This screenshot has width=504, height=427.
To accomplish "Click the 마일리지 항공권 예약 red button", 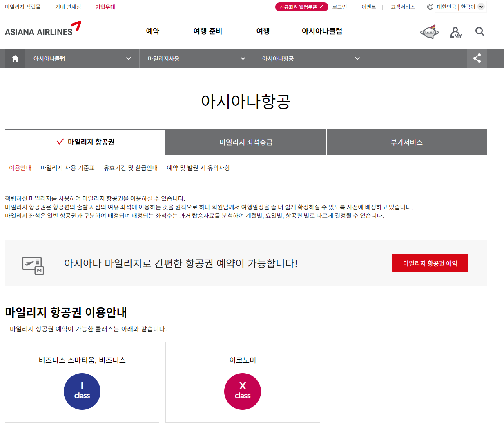I will 430,263.
